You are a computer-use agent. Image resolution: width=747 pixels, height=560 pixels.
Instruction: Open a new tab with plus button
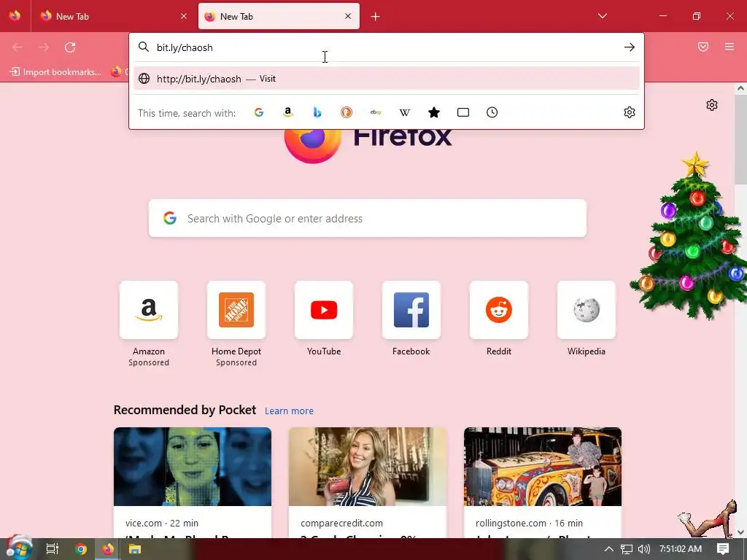[376, 17]
